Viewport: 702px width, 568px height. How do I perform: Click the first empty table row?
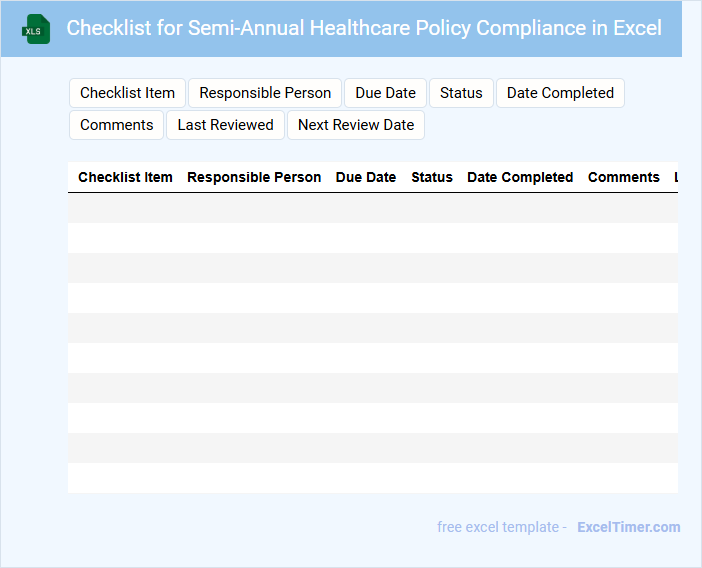(372, 208)
